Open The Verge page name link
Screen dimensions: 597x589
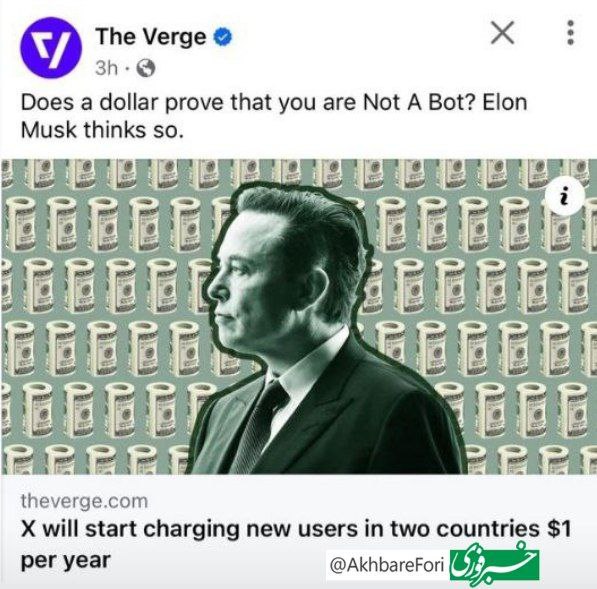pyautogui.click(x=151, y=37)
